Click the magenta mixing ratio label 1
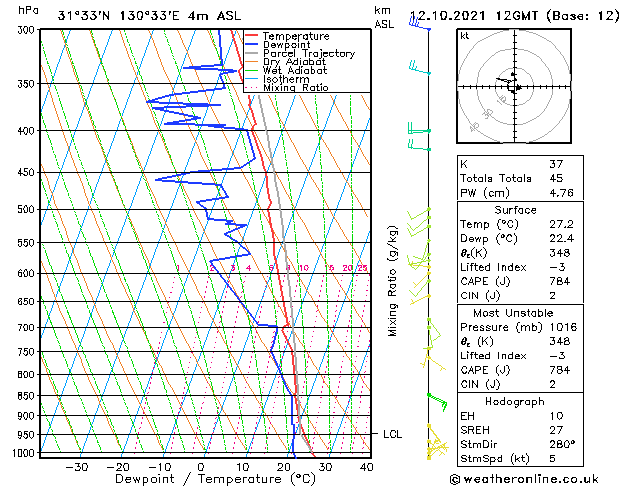This screenshot has width=629, height=486. (x=178, y=268)
